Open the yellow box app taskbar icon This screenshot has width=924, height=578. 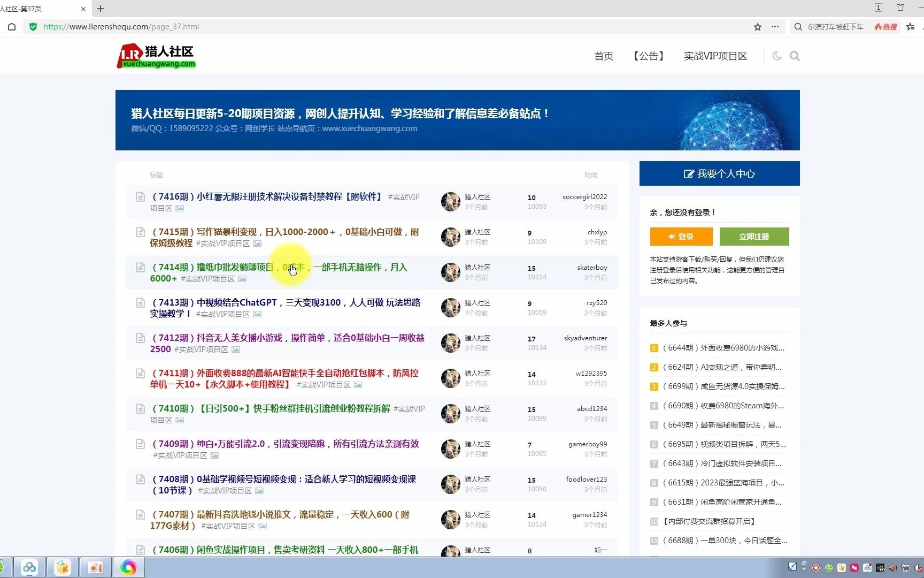(x=63, y=567)
